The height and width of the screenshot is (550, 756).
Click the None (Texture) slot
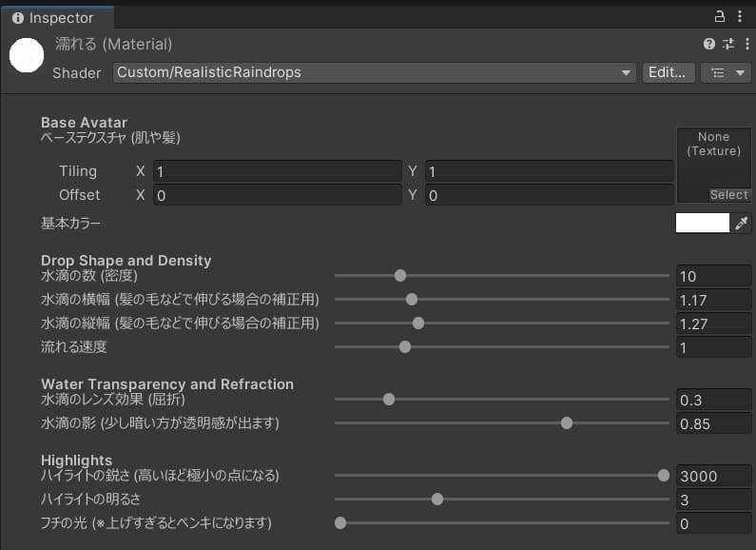pos(713,165)
